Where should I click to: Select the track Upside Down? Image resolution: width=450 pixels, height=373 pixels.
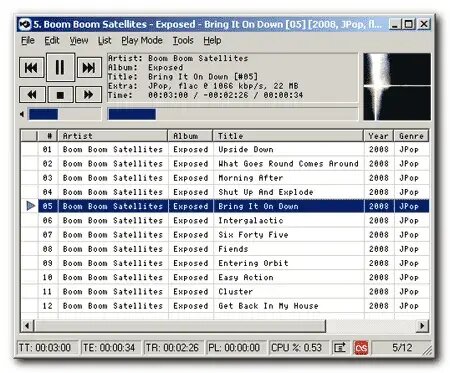click(x=225, y=149)
